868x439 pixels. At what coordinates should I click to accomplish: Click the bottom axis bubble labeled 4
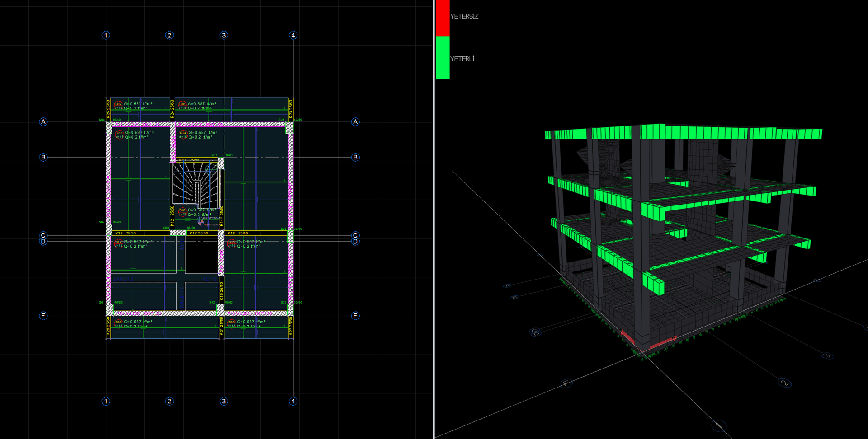293,401
